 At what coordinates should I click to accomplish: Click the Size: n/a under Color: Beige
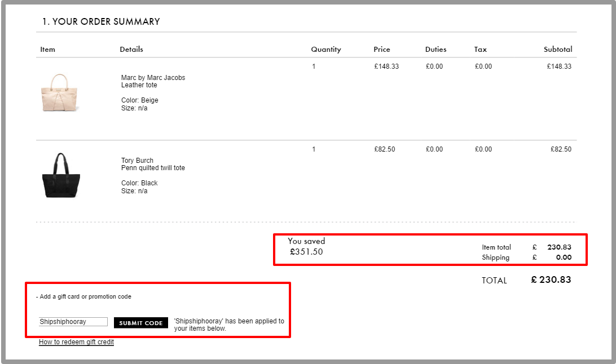point(134,108)
